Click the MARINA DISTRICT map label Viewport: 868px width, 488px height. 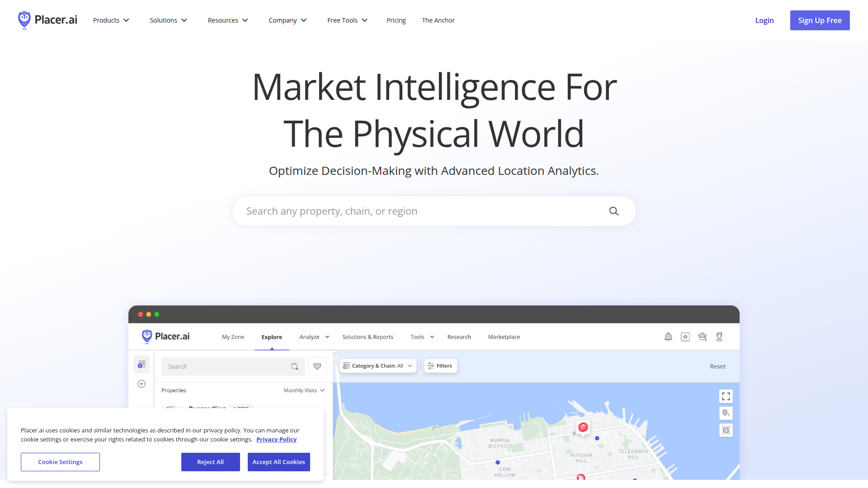pos(500,443)
